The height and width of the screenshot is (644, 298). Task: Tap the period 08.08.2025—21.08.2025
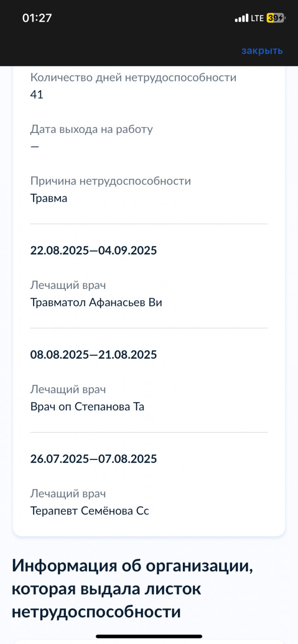(x=93, y=355)
